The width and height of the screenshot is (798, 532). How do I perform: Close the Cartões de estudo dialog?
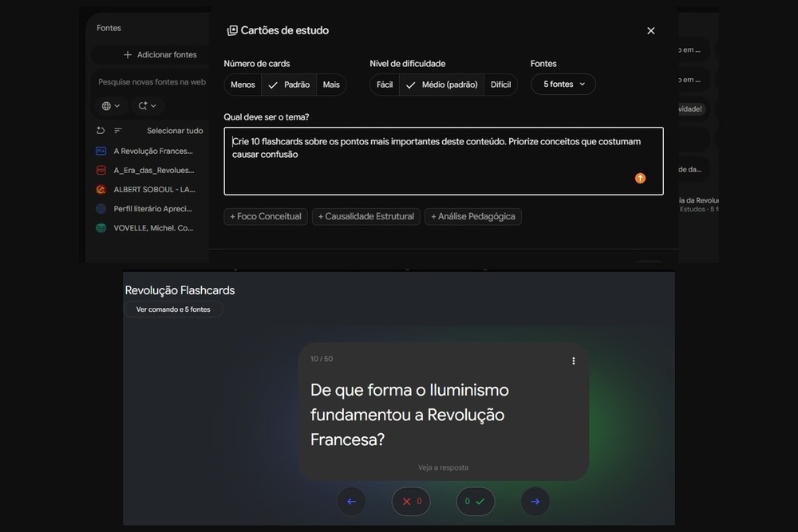[650, 31]
